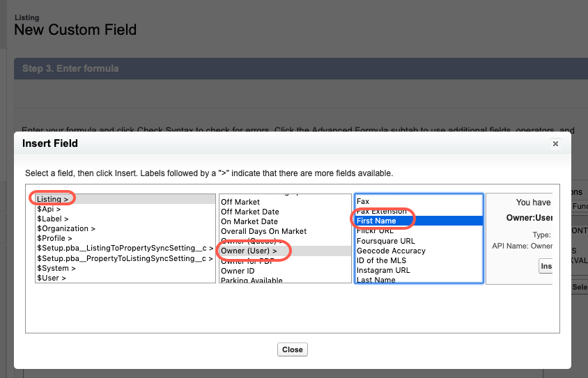
Task: Expand the $Api > entry
Action: (x=125, y=209)
